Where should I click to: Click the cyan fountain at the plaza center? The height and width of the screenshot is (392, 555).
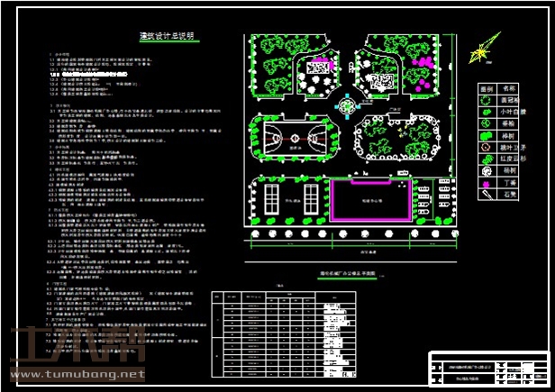[x=346, y=106]
